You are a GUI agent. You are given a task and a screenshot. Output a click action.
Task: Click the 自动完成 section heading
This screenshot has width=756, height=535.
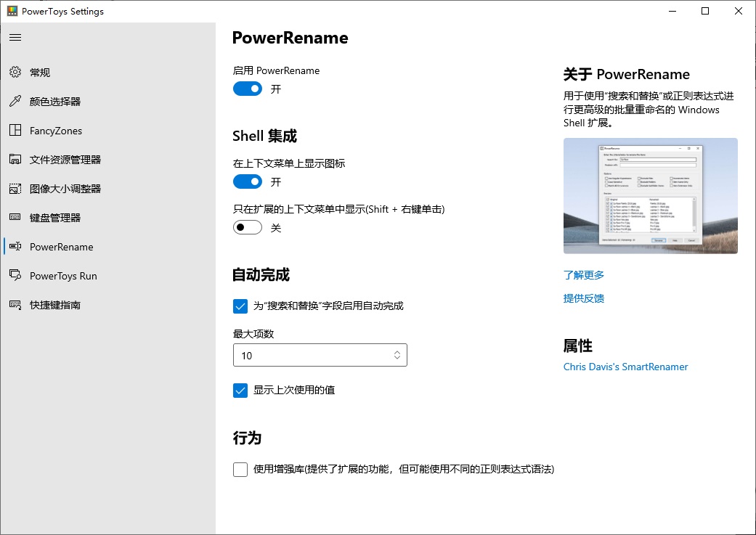pos(261,274)
